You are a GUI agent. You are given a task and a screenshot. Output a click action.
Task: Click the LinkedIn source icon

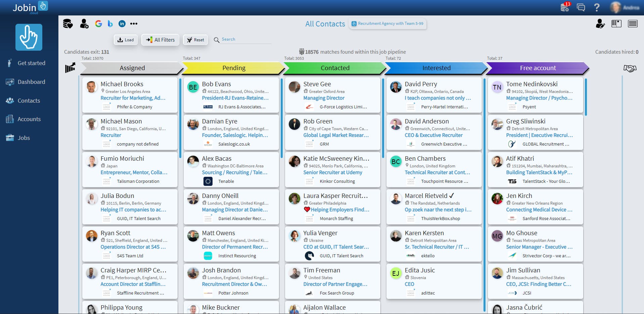coord(122,23)
